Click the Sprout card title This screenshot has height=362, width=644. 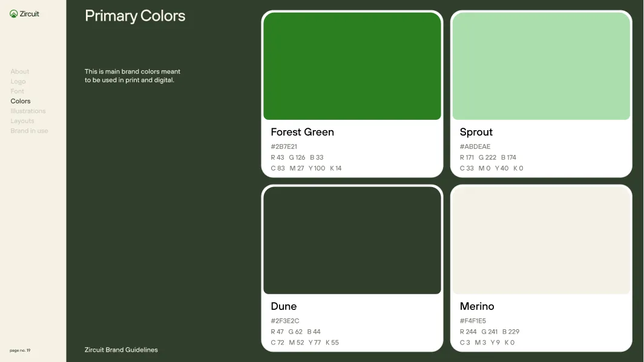coord(476,132)
